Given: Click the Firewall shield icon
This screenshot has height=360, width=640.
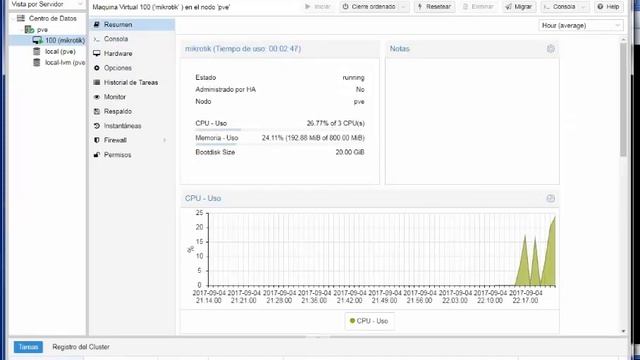Looking at the screenshot, I should (x=97, y=140).
